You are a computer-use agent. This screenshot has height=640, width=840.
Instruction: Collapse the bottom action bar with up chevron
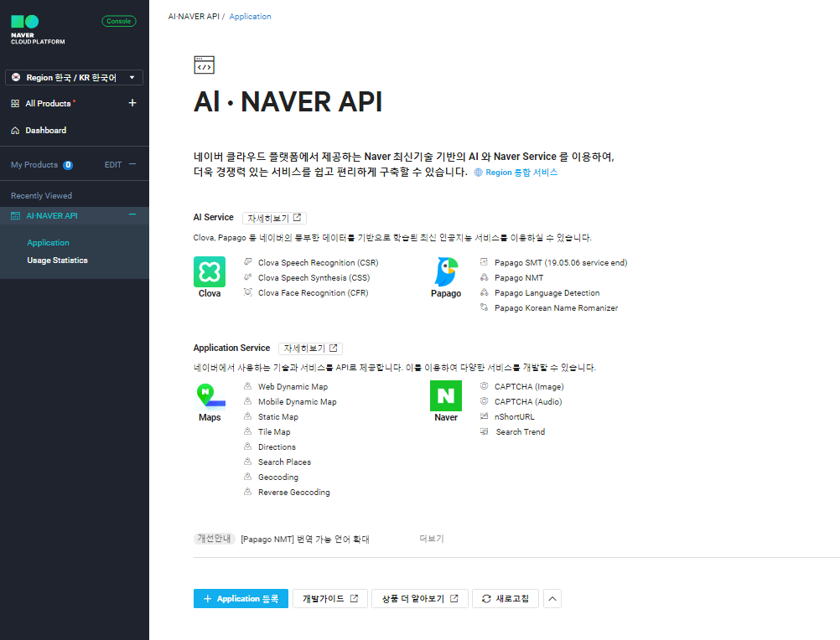click(552, 599)
